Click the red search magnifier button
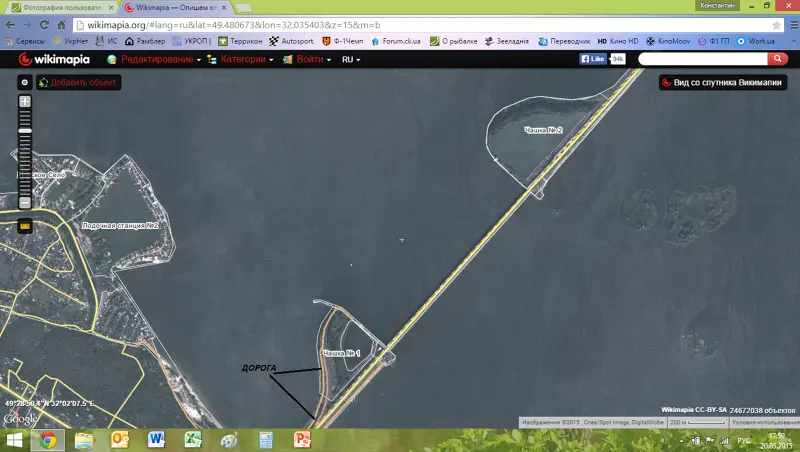Screen dimensions: 800x452 pos(777,59)
